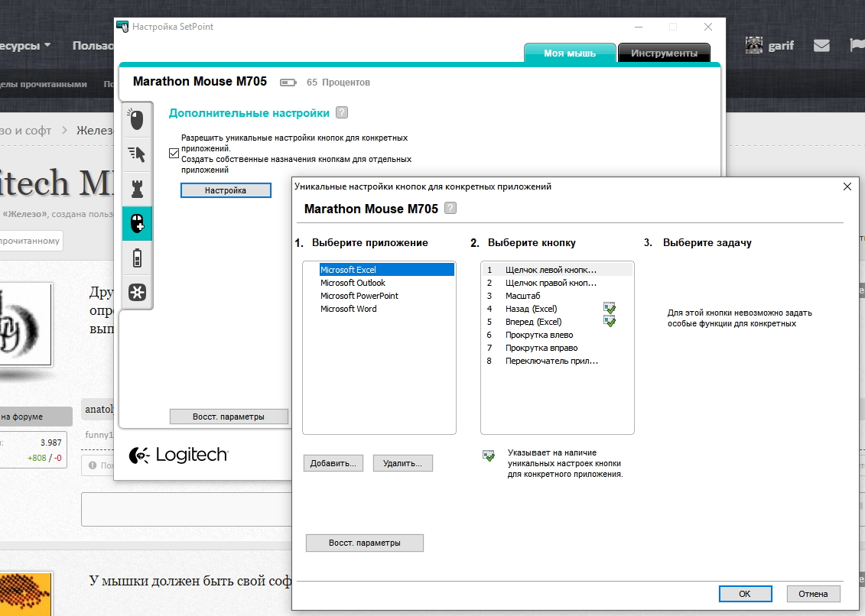Click Восст. параметры in SetPoint main window
Viewport: 865px width, 616px height.
[x=229, y=417]
